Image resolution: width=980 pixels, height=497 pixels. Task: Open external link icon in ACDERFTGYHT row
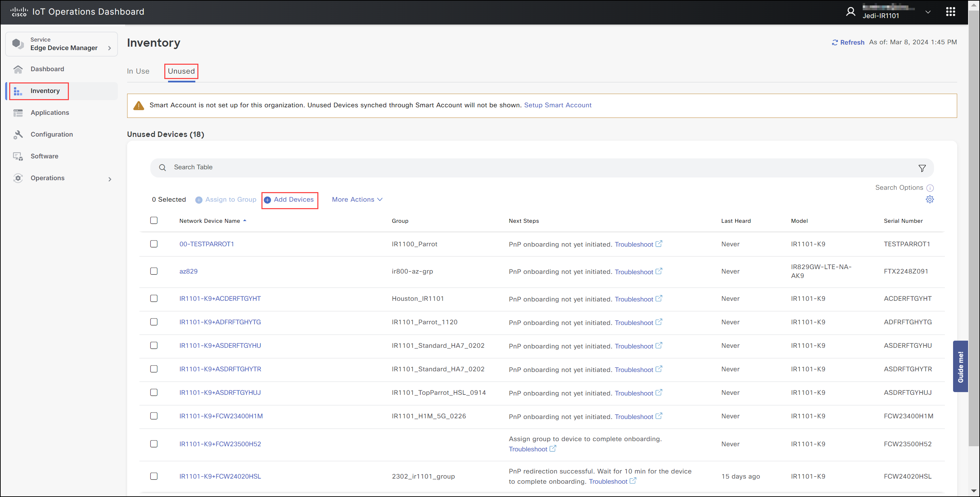point(659,298)
